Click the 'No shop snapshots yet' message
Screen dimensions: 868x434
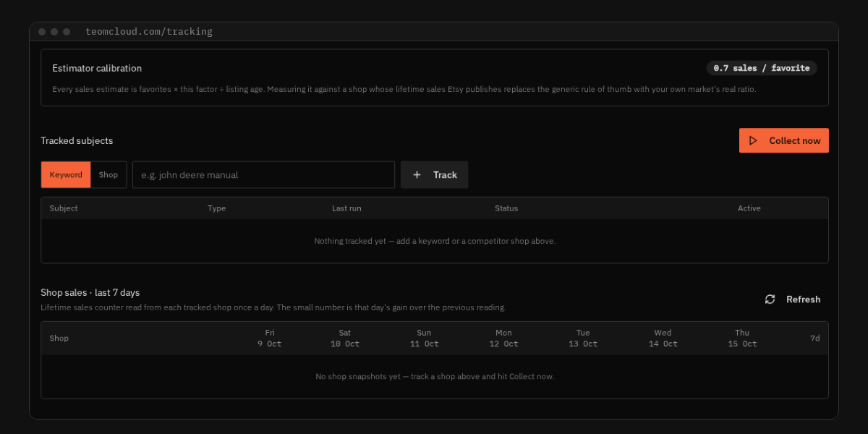click(x=435, y=376)
